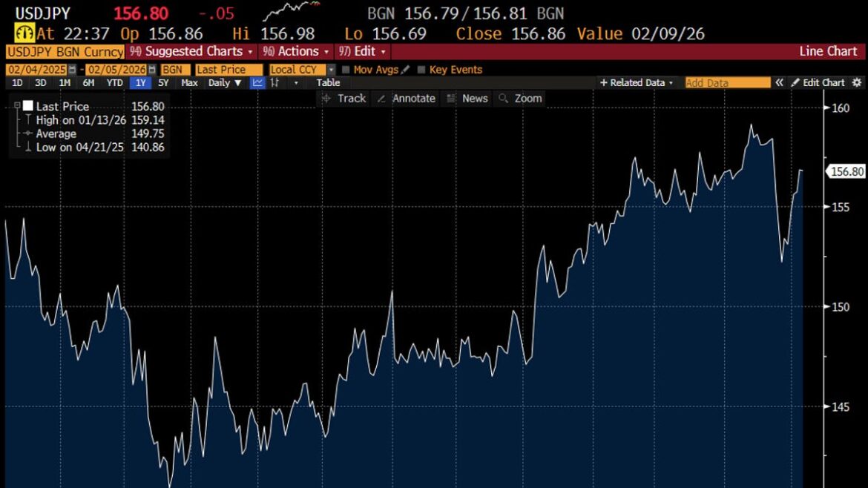Open the Local CCY dropdown
The image size is (868, 488).
[x=296, y=68]
